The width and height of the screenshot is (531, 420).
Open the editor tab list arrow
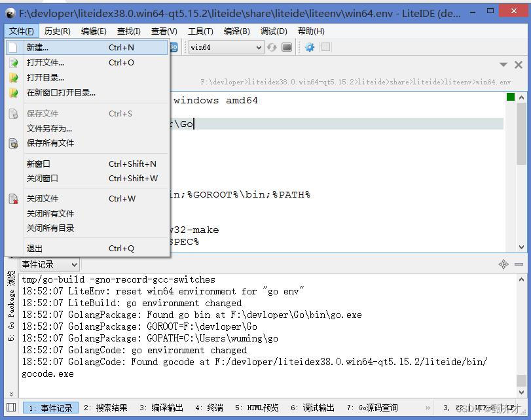504,64
